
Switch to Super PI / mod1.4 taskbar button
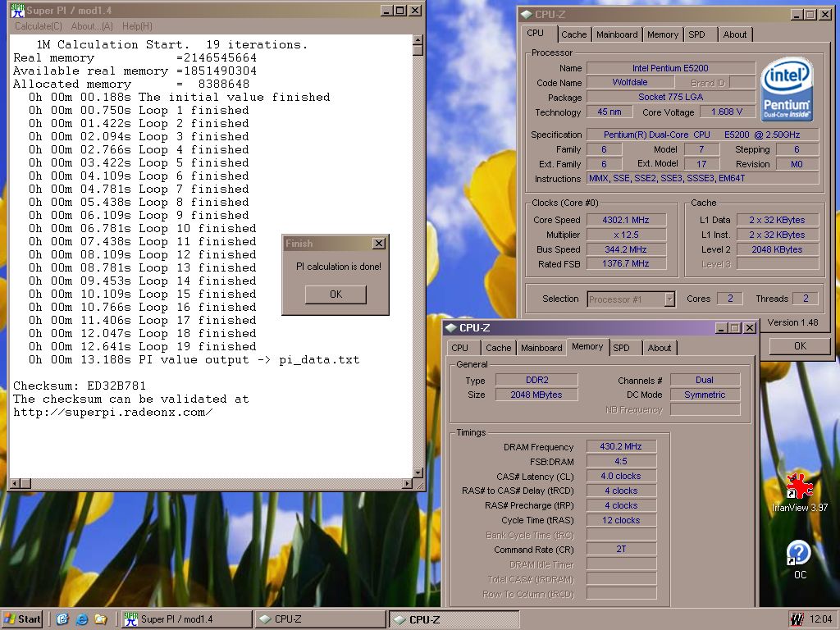[185, 619]
